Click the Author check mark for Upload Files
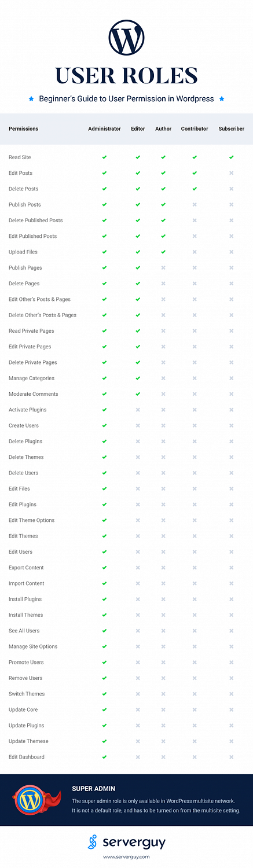Screen dimensions: 253x868 click(x=163, y=252)
